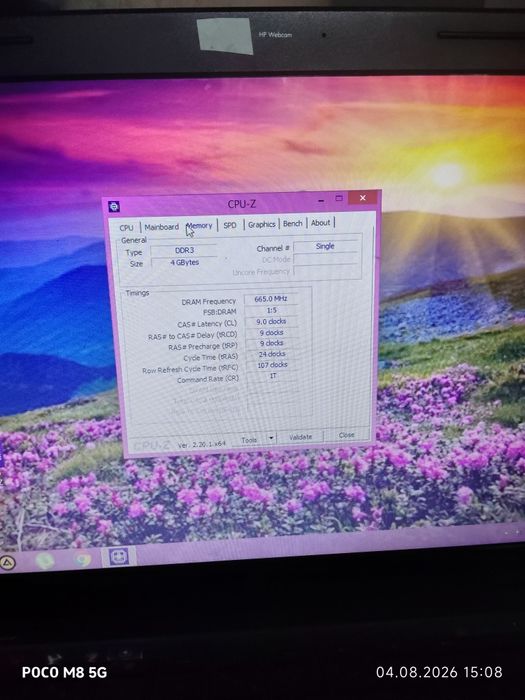
Task: Expand the Tools dropdown arrow
Action: click(x=271, y=438)
